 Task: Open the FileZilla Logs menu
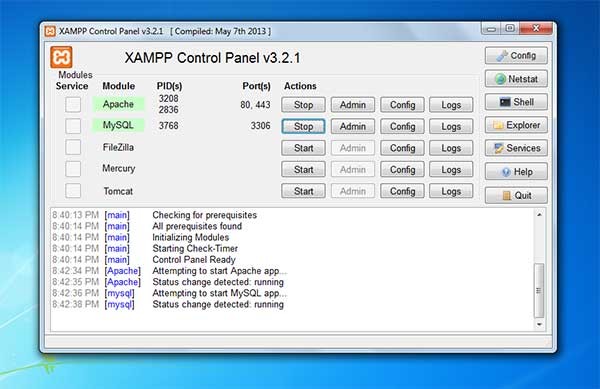(x=451, y=148)
